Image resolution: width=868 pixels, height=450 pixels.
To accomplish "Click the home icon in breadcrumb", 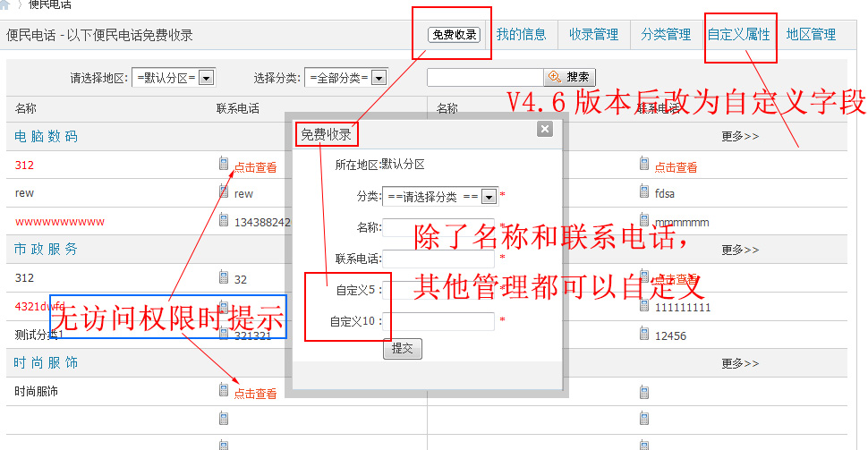I will pyautogui.click(x=5, y=4).
